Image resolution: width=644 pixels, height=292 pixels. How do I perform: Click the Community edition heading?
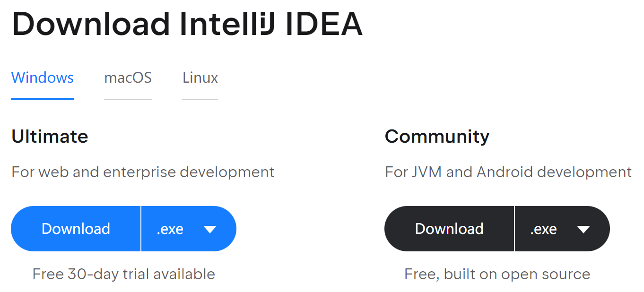coord(437,137)
